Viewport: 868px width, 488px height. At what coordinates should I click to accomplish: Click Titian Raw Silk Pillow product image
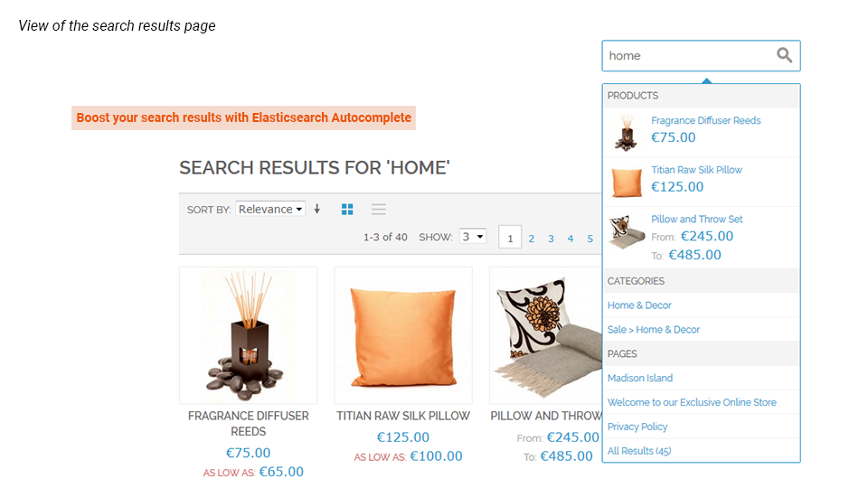click(403, 335)
